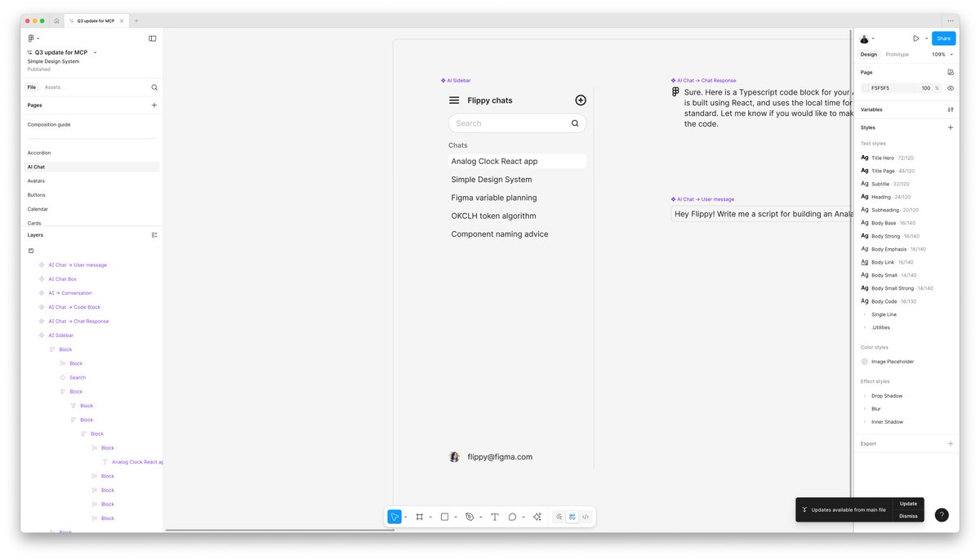This screenshot has width=980, height=560.
Task: Toggle the left sidebar panel icon
Action: point(153,38)
